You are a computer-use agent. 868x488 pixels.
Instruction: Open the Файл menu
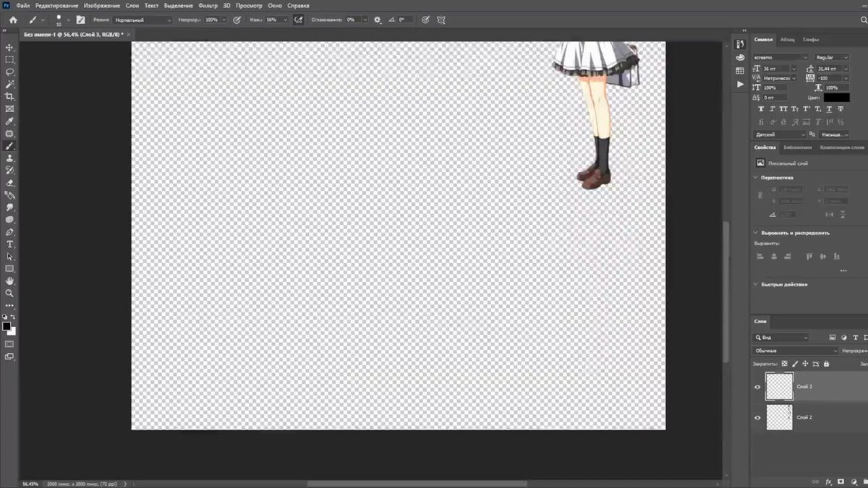click(22, 5)
